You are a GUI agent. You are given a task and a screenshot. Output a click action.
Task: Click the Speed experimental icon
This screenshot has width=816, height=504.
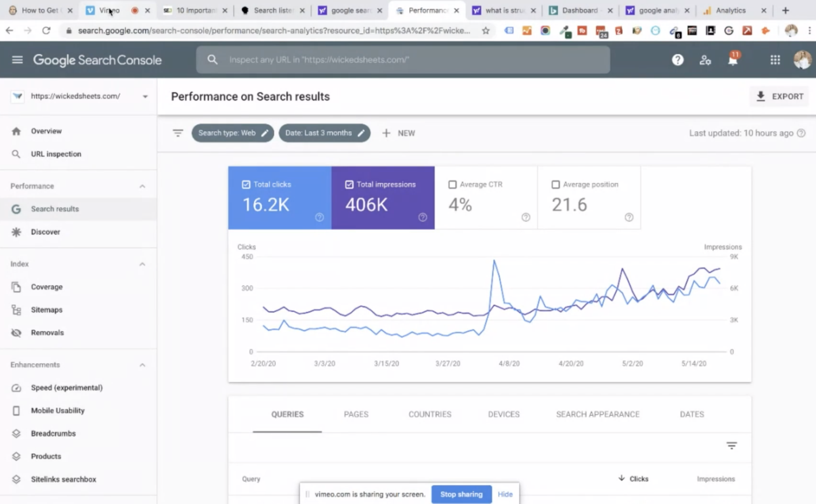coord(16,387)
